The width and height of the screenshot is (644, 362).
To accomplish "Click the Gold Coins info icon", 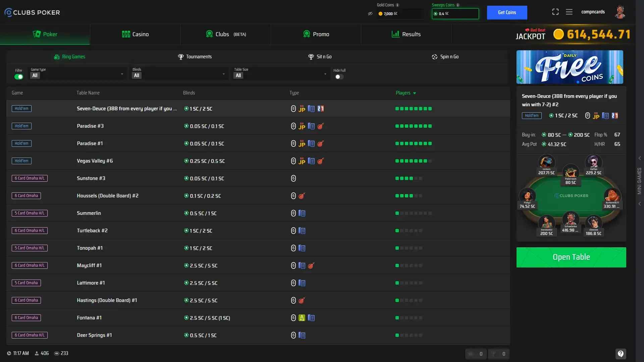I will point(397,5).
